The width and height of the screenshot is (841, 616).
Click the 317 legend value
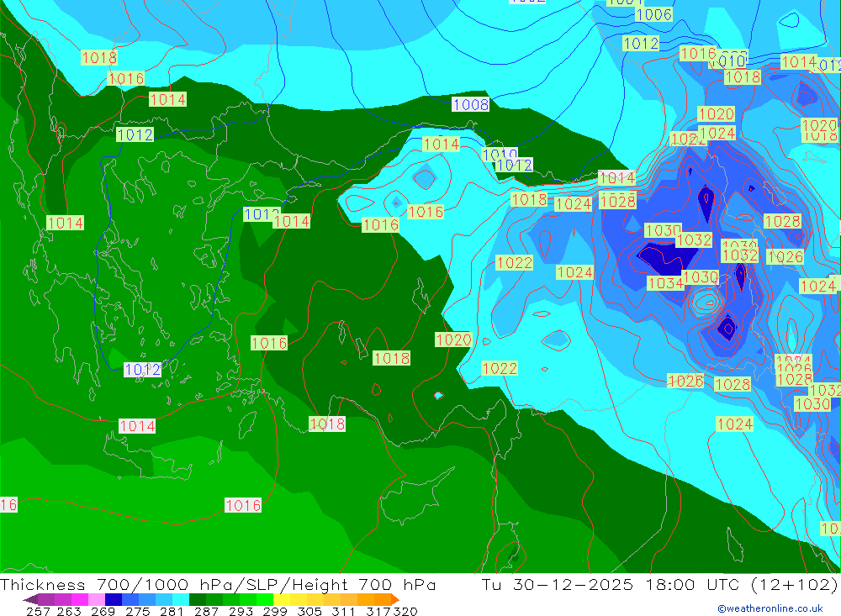pos(378,611)
